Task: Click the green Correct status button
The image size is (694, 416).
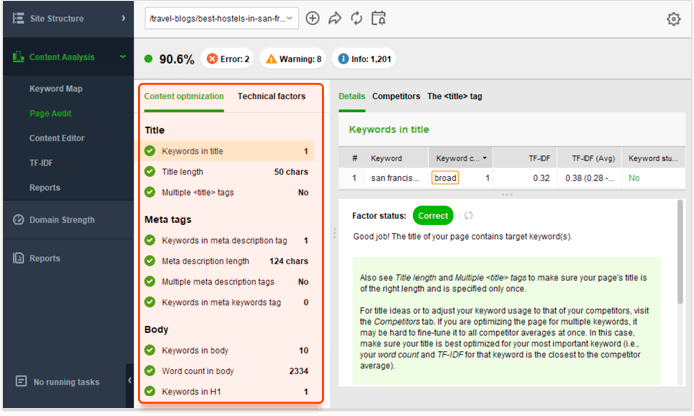Action: point(432,215)
